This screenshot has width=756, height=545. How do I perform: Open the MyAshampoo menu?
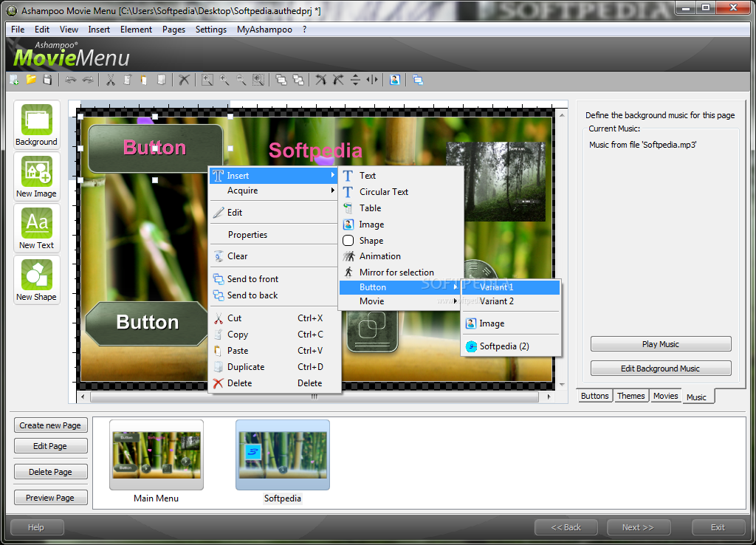coord(264,30)
